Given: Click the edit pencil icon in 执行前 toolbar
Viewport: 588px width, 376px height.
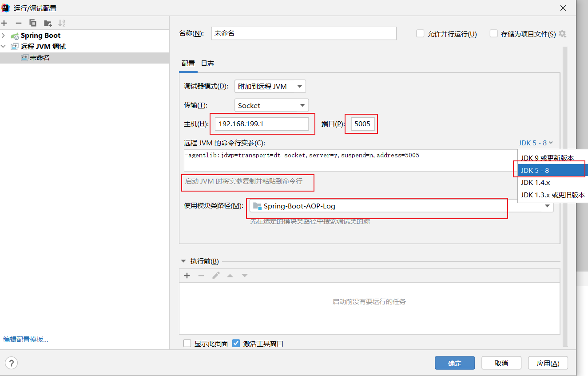Looking at the screenshot, I should pos(216,276).
